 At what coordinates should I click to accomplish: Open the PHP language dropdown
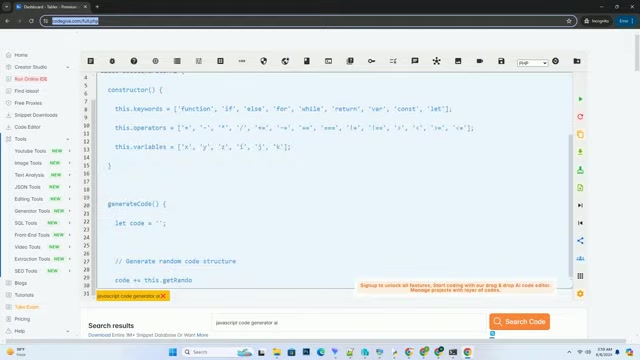pos(532,63)
